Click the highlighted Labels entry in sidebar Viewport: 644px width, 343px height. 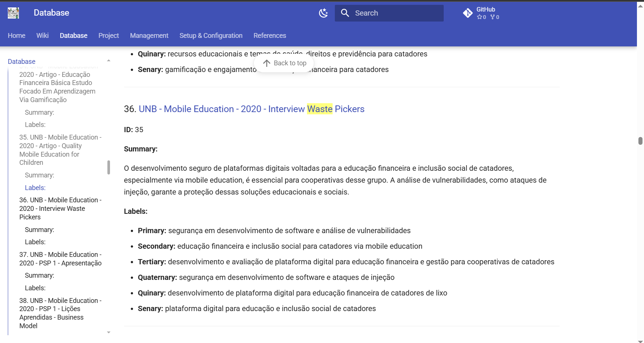coord(35,187)
